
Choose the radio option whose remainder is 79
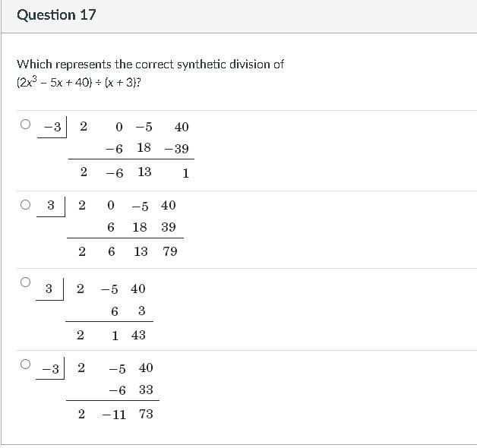[x=26, y=204]
